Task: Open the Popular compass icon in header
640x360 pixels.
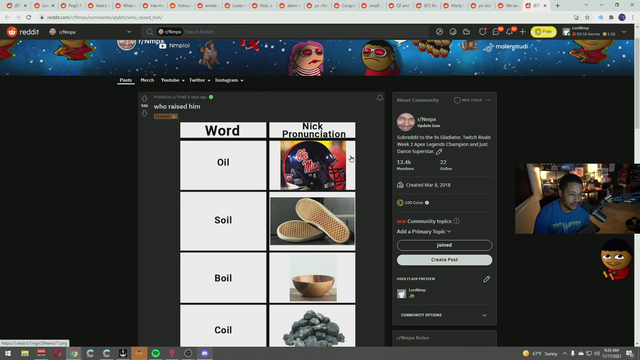Action: 439,32
